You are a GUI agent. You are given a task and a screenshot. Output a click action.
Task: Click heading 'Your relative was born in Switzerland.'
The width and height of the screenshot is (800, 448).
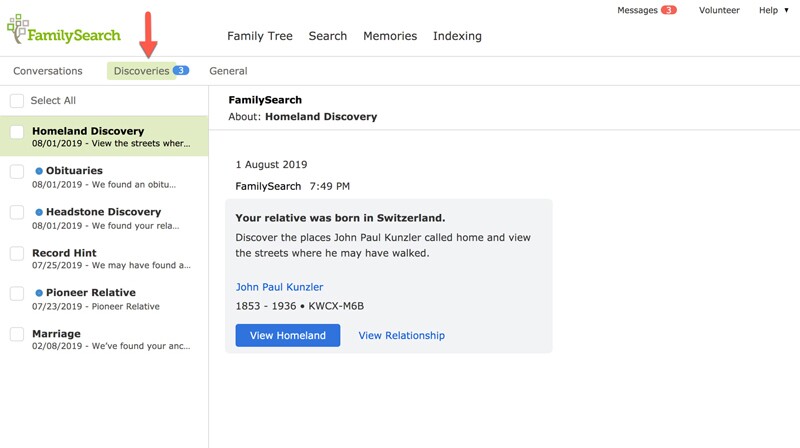coord(340,218)
